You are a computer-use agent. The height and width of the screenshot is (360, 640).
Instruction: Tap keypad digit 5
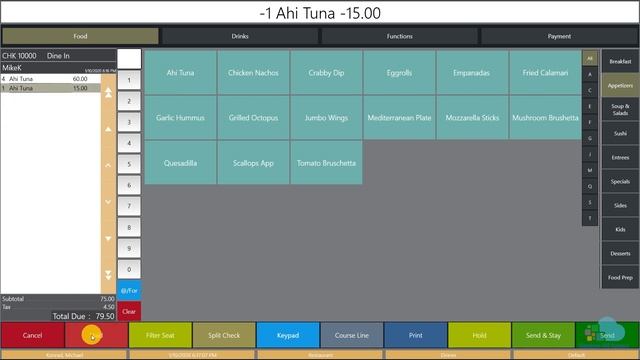tap(129, 164)
